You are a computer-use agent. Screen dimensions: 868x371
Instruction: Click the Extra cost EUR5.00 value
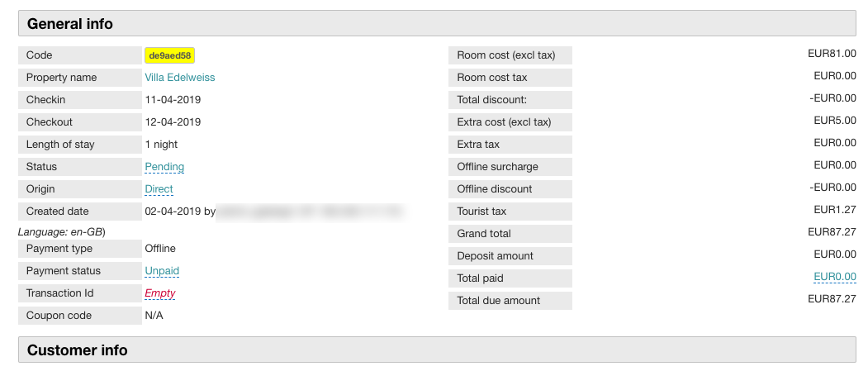(x=835, y=121)
